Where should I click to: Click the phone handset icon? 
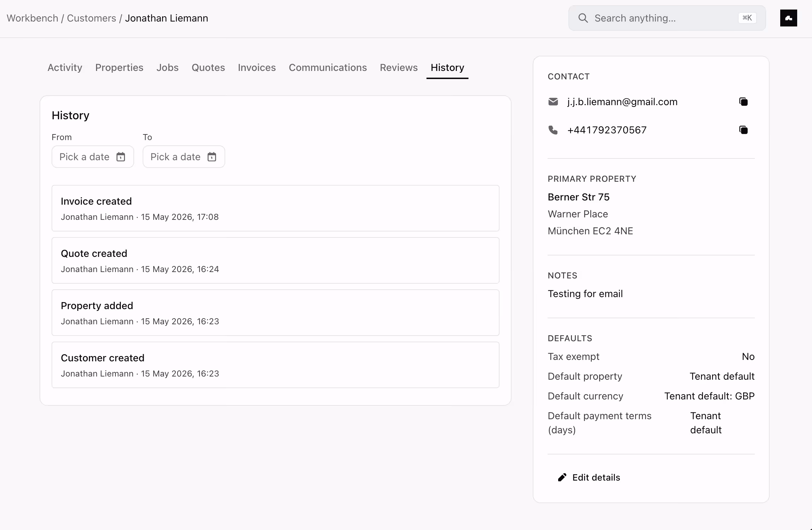pos(553,130)
